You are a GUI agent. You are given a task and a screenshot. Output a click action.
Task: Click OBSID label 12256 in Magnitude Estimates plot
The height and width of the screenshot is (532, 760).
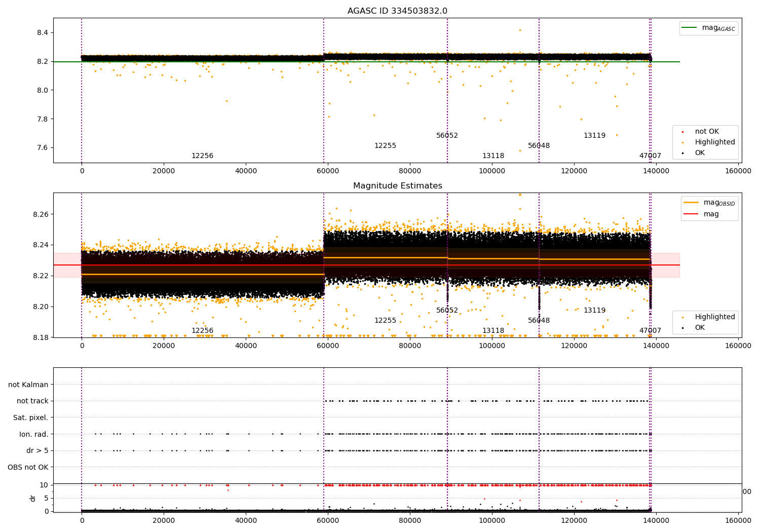(202, 331)
